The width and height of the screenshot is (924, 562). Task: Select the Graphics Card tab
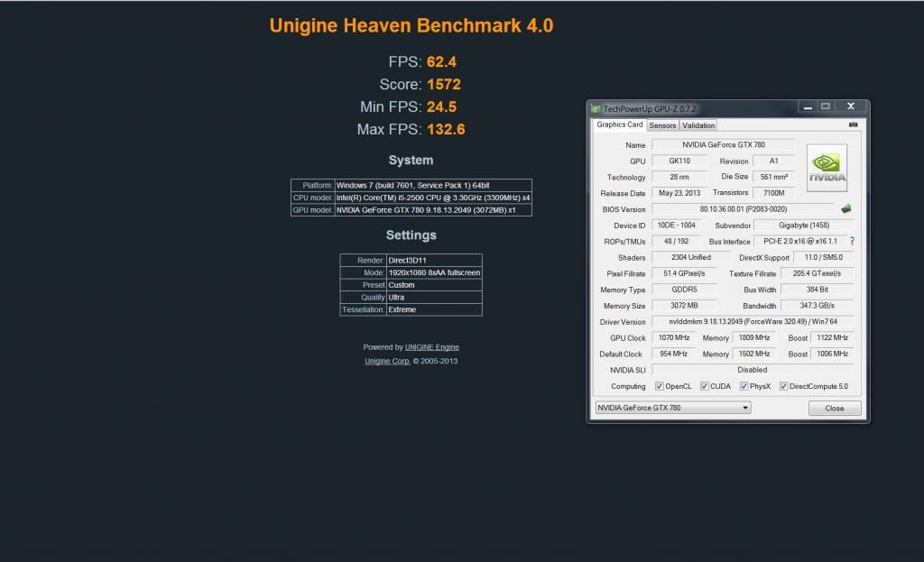[x=620, y=124]
